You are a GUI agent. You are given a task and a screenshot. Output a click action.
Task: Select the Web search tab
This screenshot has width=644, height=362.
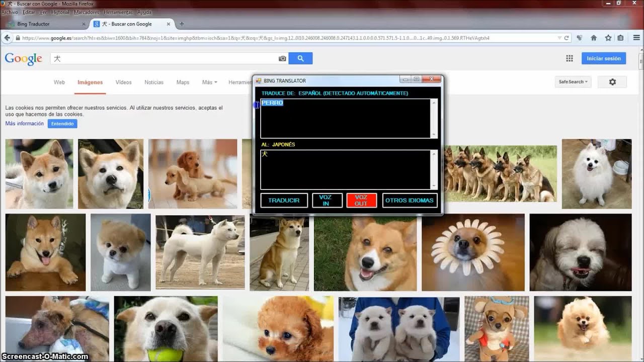(x=59, y=82)
